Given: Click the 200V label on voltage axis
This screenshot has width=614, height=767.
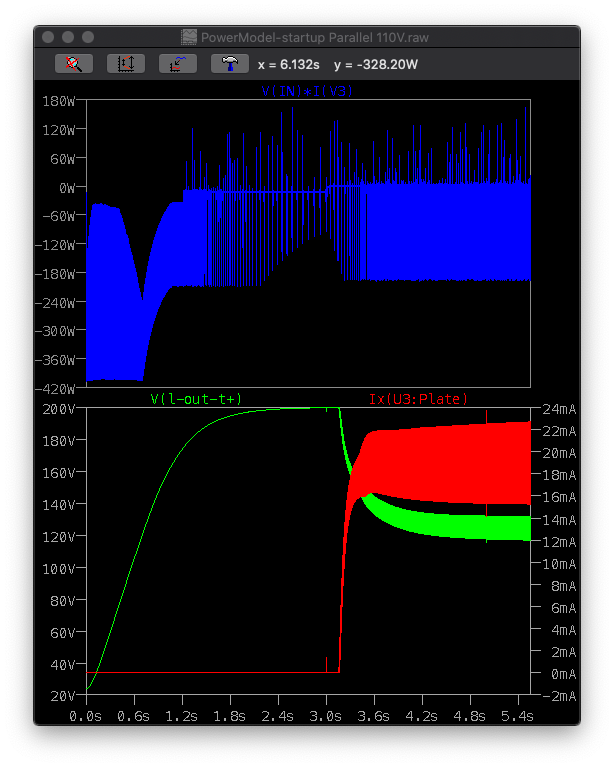Looking at the screenshot, I should tap(59, 409).
